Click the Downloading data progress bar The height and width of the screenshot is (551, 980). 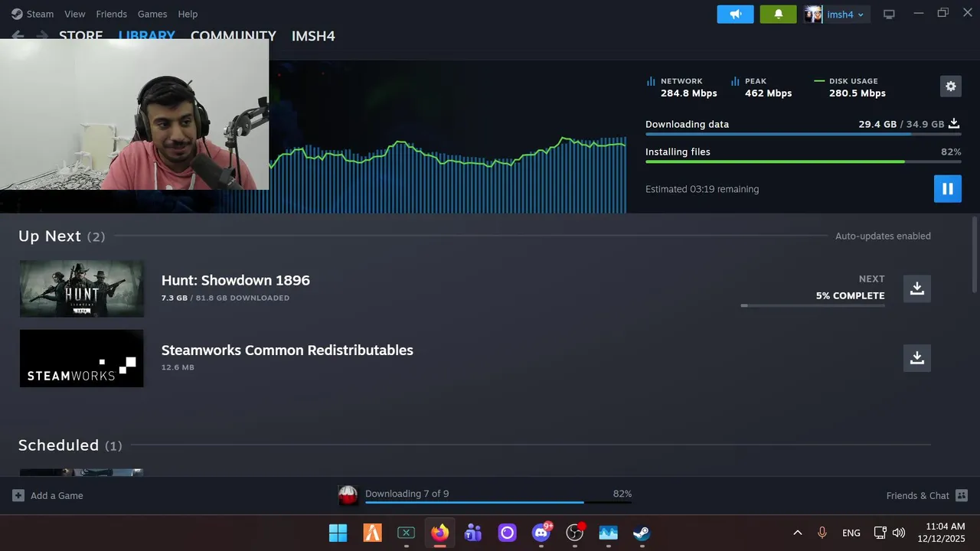803,134
